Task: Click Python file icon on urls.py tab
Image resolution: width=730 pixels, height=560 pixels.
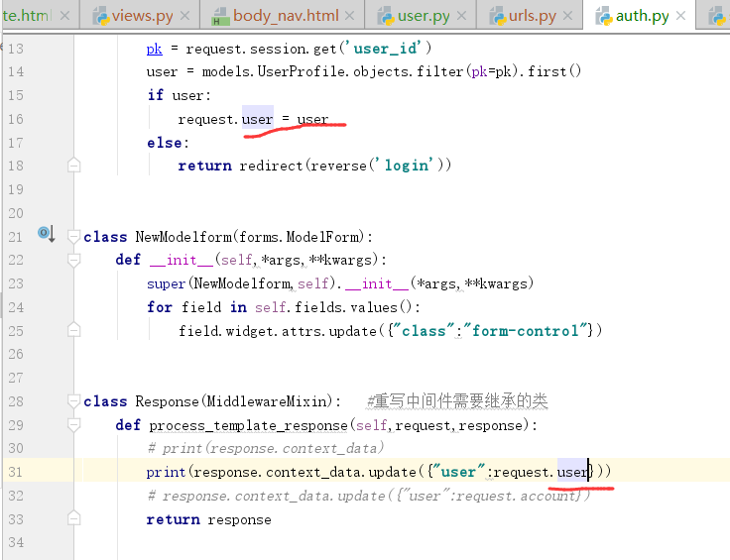Action: 497,17
